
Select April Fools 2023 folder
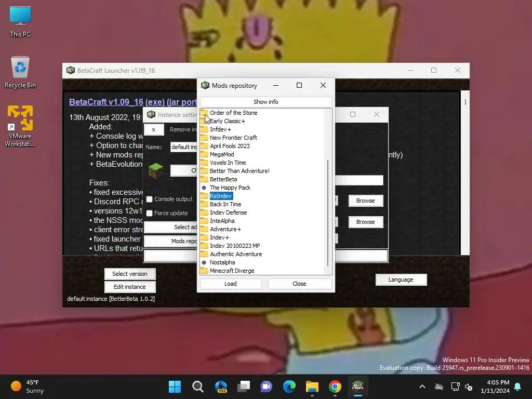(230, 146)
